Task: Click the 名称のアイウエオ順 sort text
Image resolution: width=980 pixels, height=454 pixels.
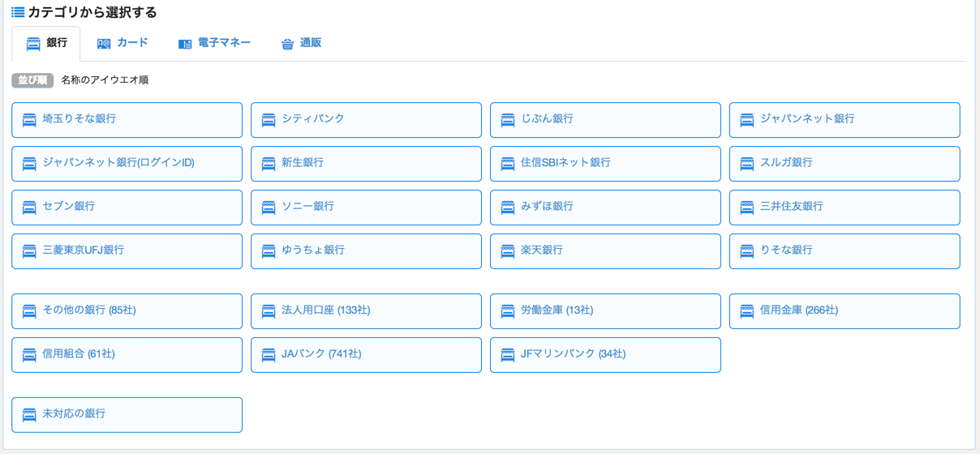Action: 105,80
